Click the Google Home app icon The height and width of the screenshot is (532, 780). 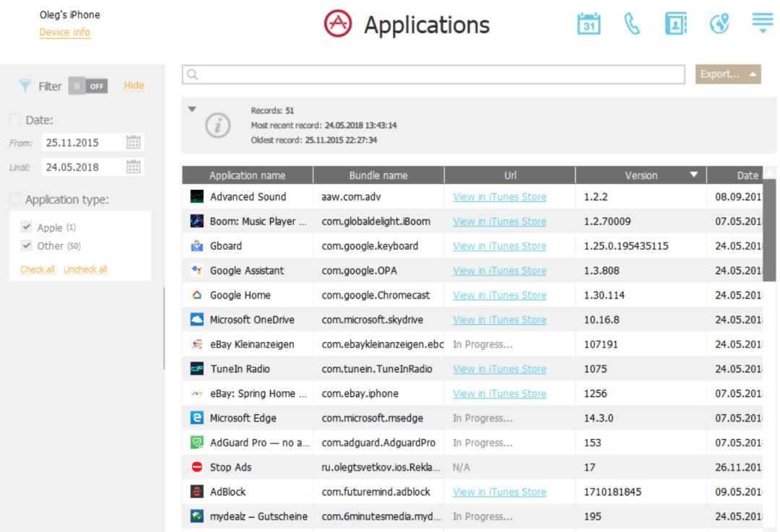coord(197,295)
